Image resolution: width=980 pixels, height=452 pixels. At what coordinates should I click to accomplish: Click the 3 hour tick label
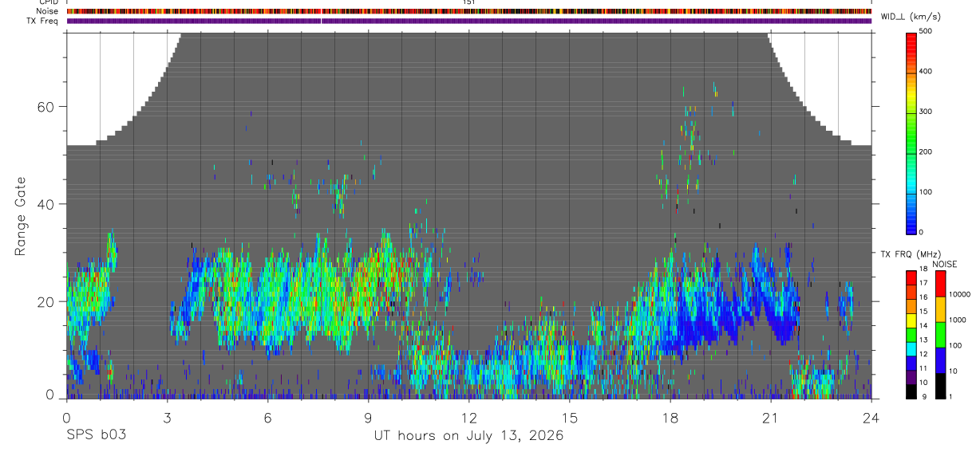point(168,418)
